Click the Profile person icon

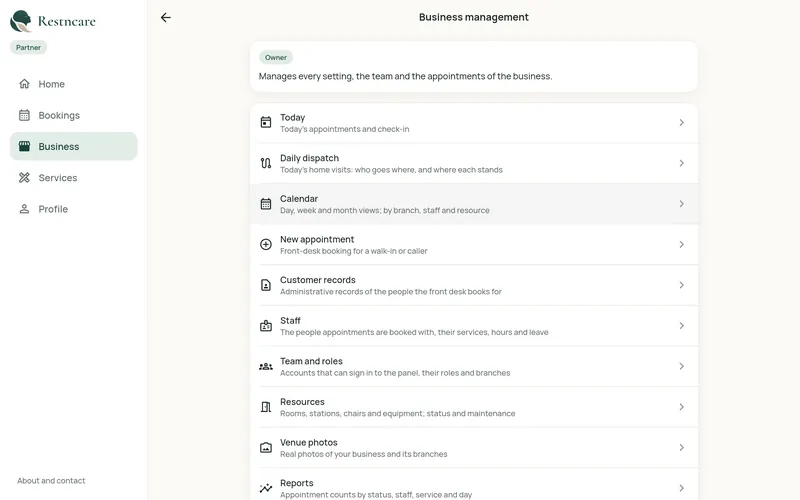(x=24, y=209)
